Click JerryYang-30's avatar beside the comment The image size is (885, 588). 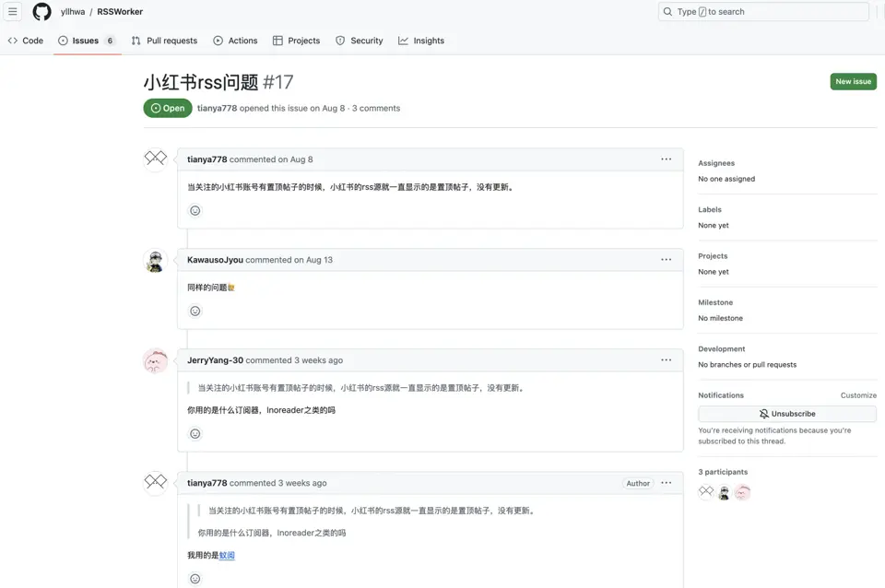(155, 360)
